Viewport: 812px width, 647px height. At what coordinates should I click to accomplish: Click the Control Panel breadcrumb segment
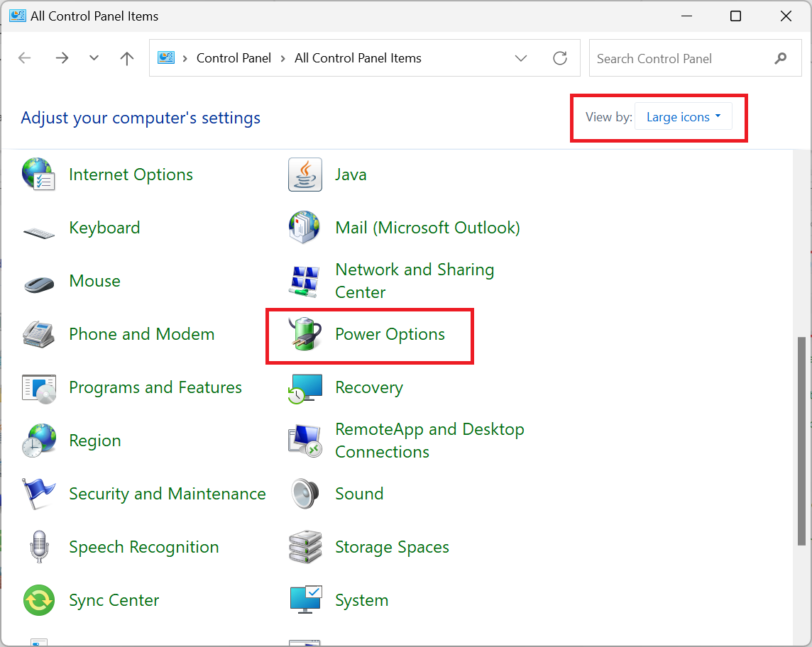point(234,58)
